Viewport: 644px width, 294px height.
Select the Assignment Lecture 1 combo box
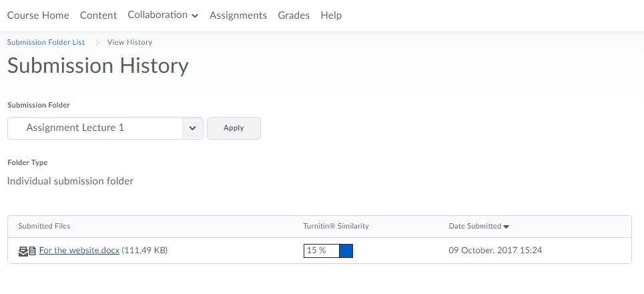95,128
